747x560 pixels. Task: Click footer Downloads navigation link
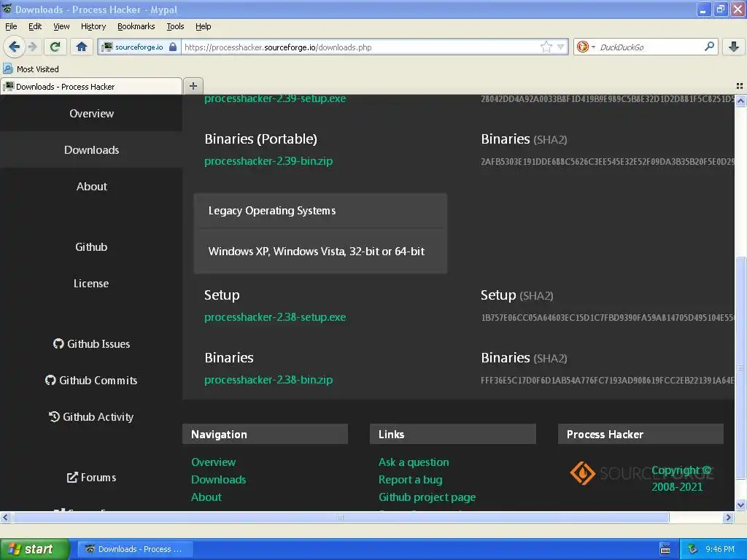(x=219, y=480)
